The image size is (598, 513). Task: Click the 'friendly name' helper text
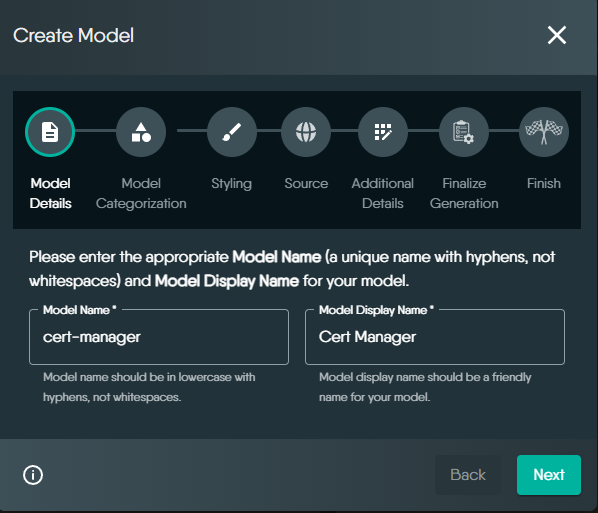pyautogui.click(x=425, y=387)
